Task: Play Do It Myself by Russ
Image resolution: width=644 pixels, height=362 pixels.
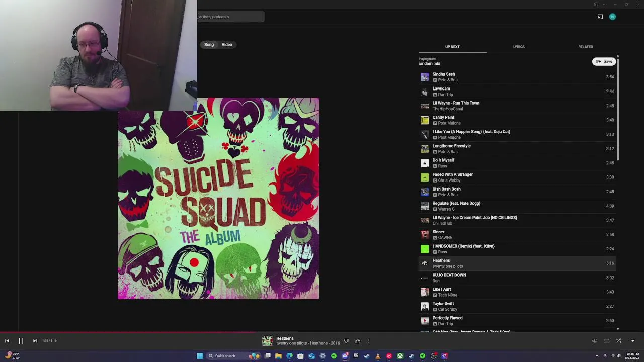Action: click(517, 163)
